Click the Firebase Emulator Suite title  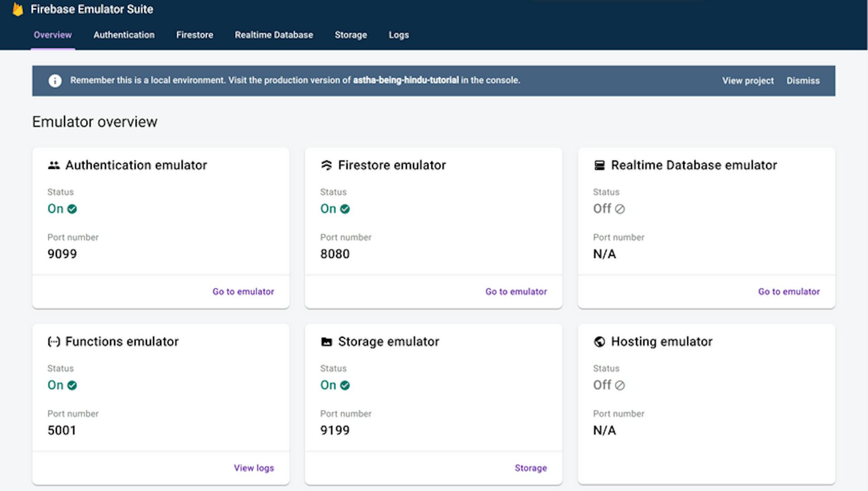pos(92,9)
